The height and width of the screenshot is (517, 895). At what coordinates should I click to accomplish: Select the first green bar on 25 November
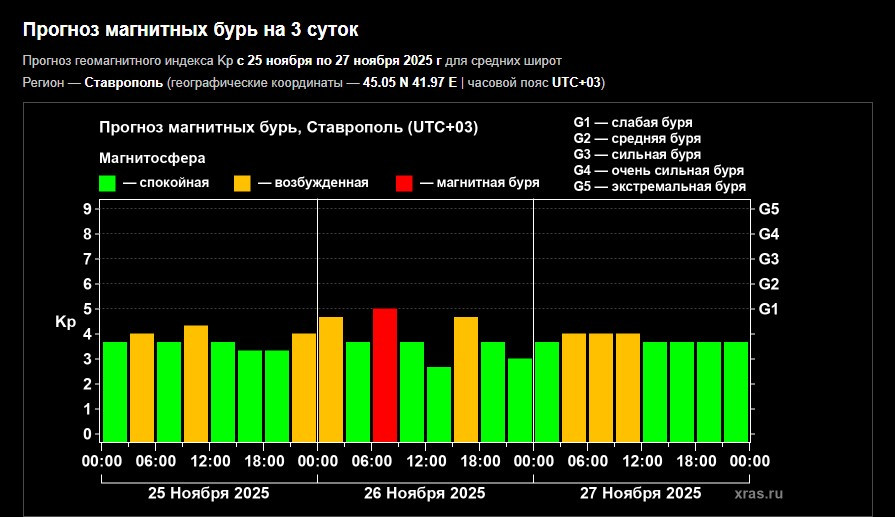[x=115, y=391]
